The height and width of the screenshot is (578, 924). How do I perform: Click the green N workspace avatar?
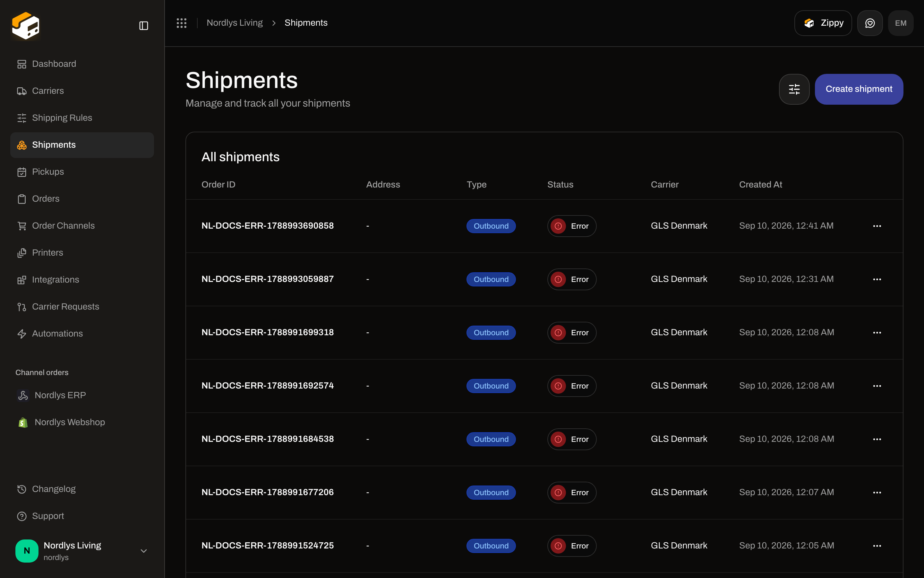click(x=27, y=551)
